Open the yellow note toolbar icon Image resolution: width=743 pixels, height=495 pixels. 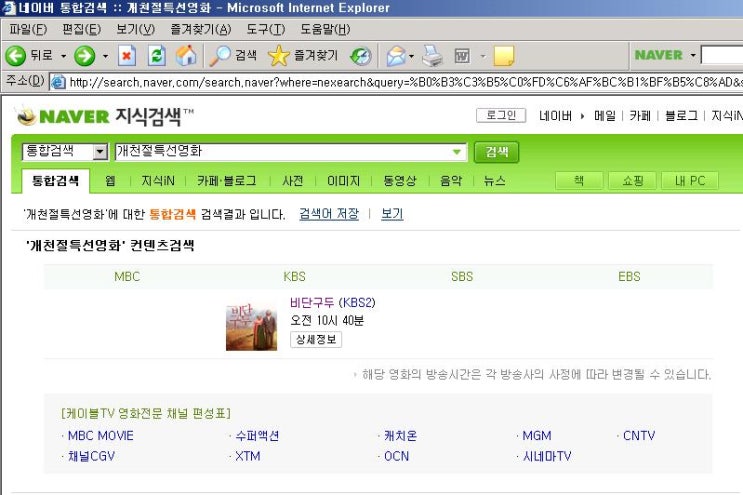click(x=504, y=56)
